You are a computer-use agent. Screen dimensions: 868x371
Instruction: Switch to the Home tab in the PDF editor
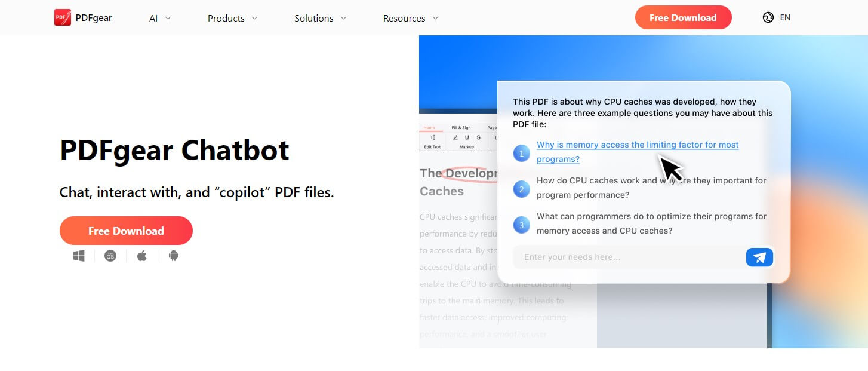pyautogui.click(x=429, y=128)
